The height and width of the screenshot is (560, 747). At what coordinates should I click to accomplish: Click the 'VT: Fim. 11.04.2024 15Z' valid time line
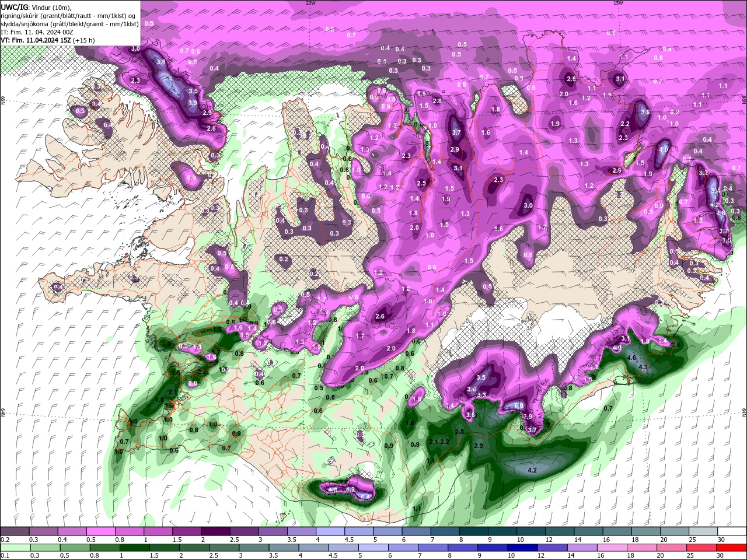click(x=47, y=40)
